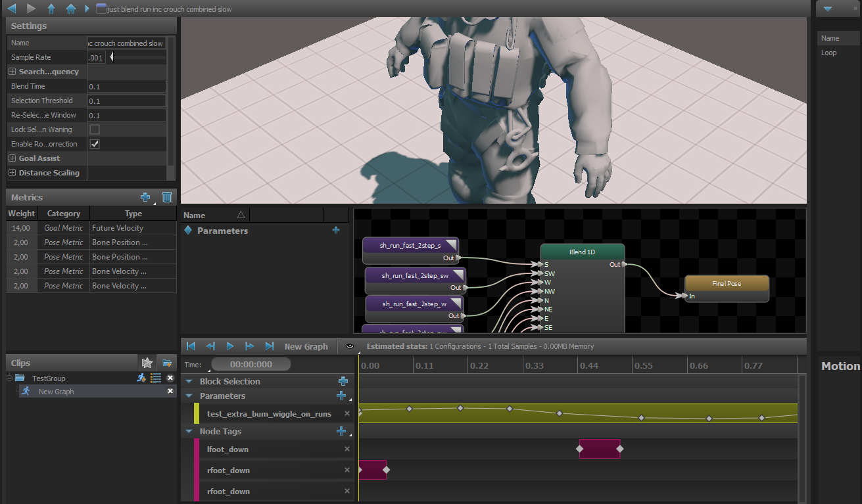
Task: Enable the Lock Selection Waning checkbox
Action: tap(95, 129)
